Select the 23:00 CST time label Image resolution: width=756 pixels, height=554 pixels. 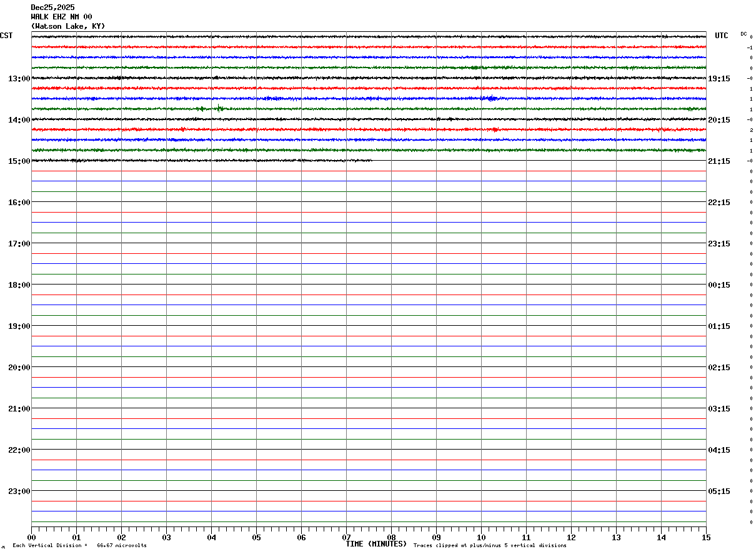[x=19, y=491]
